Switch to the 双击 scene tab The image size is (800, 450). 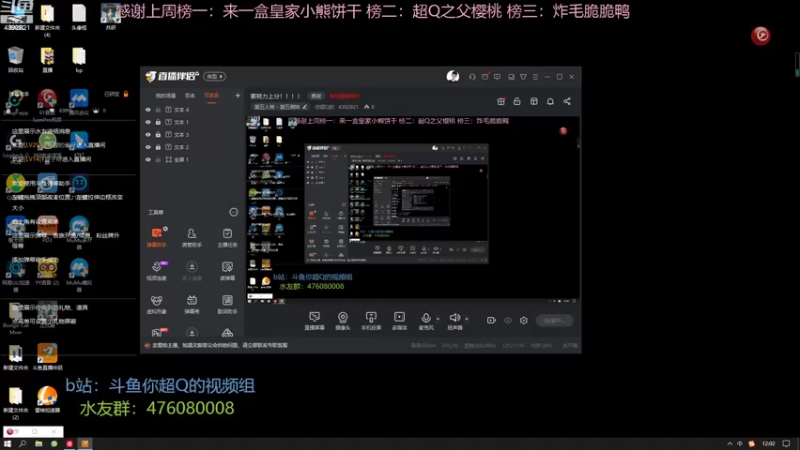[190, 95]
